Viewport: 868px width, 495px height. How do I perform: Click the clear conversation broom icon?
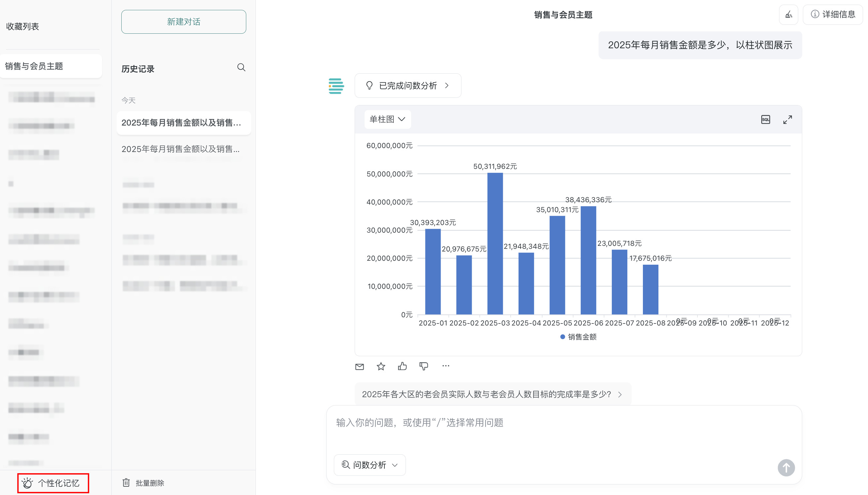(788, 15)
